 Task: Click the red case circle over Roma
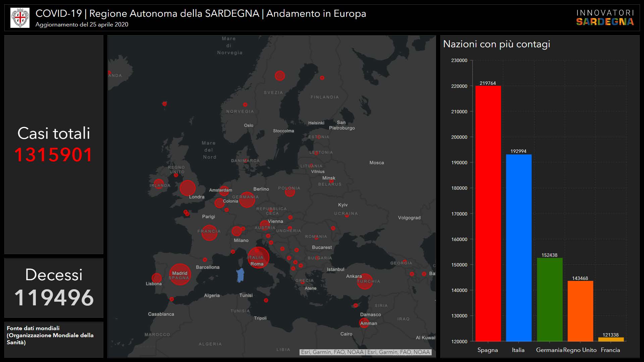tap(258, 257)
